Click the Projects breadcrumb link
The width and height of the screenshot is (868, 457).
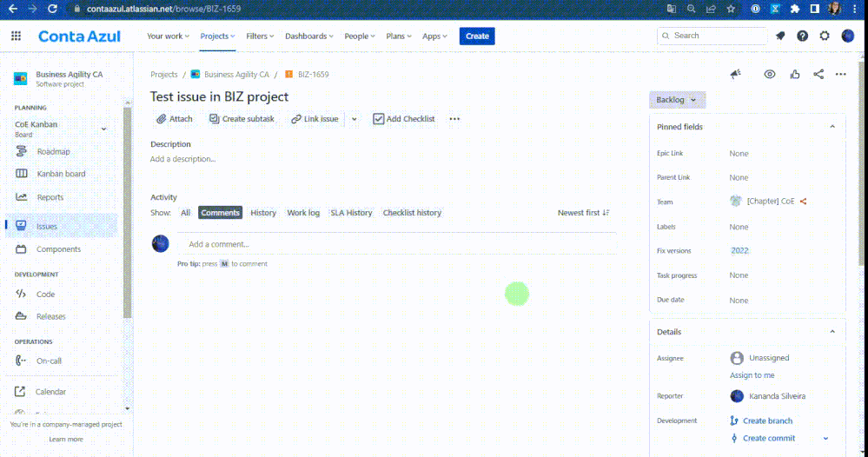pyautogui.click(x=164, y=75)
